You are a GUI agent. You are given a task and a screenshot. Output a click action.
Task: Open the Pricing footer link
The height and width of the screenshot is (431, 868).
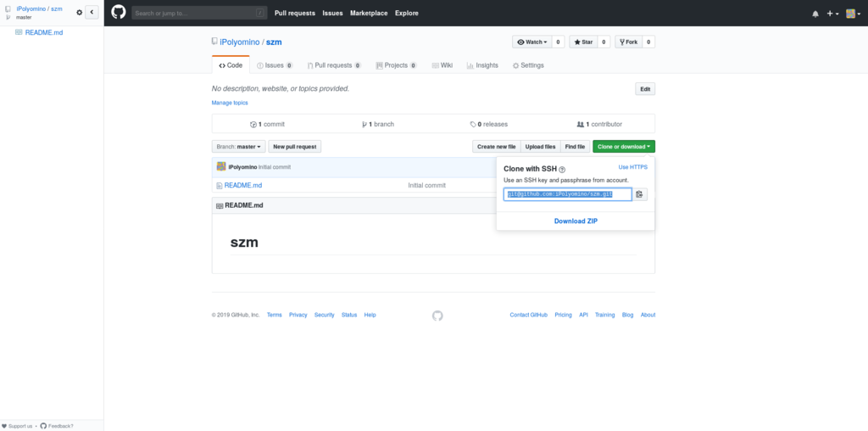coord(563,316)
